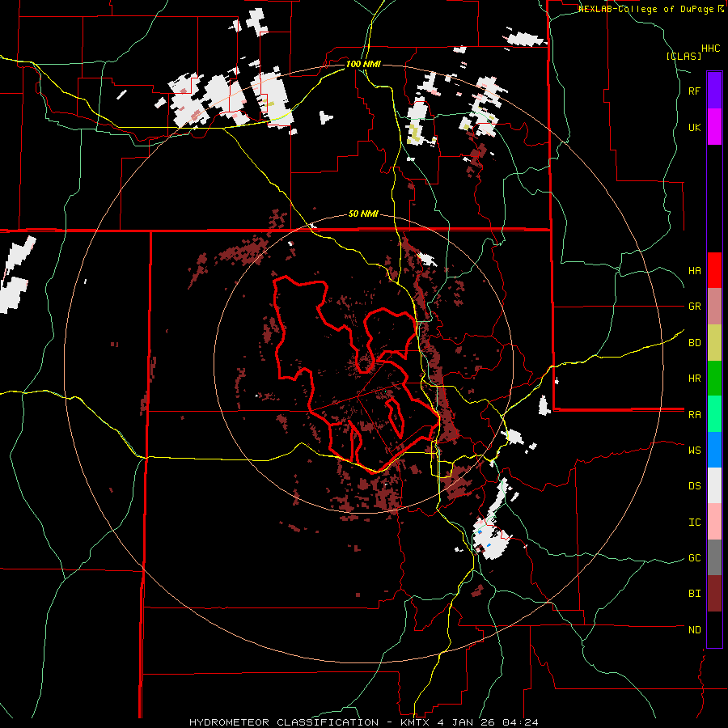
Task: Click the white DS color swatch
Action: point(714,485)
